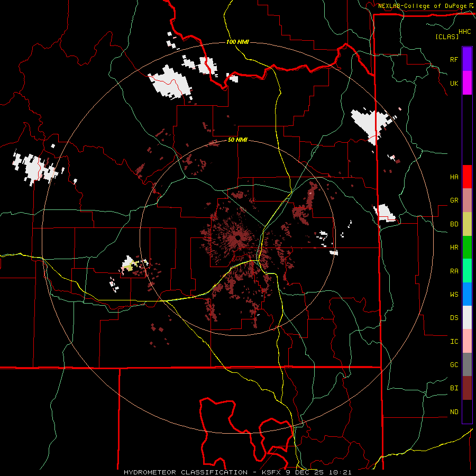Click the GC legend label
Viewport: 476px width, 476px height.
coord(454,364)
